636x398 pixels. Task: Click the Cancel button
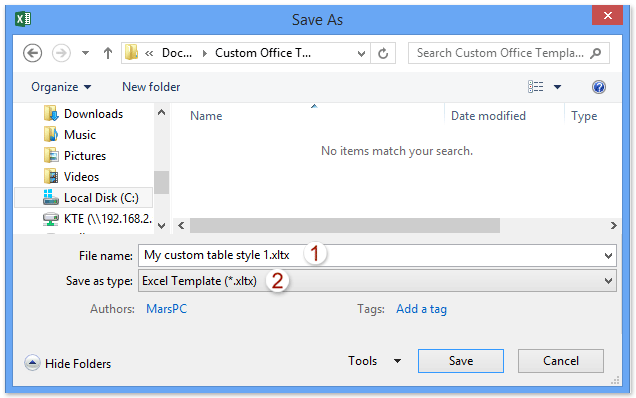561,361
